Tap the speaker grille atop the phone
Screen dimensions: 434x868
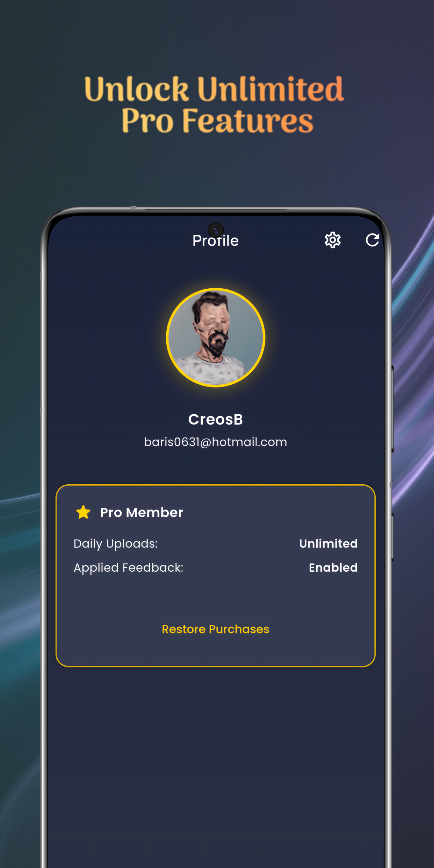click(x=216, y=210)
